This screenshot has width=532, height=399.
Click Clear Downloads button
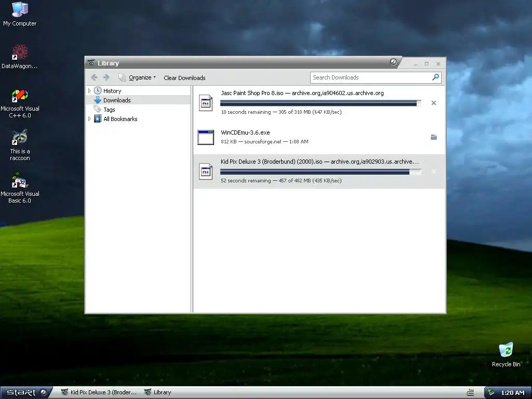184,78
